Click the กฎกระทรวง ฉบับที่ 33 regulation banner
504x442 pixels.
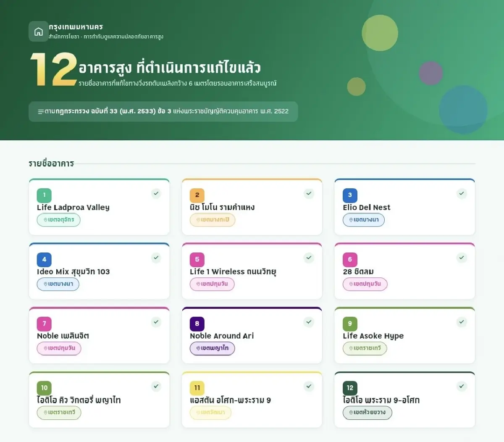(163, 111)
